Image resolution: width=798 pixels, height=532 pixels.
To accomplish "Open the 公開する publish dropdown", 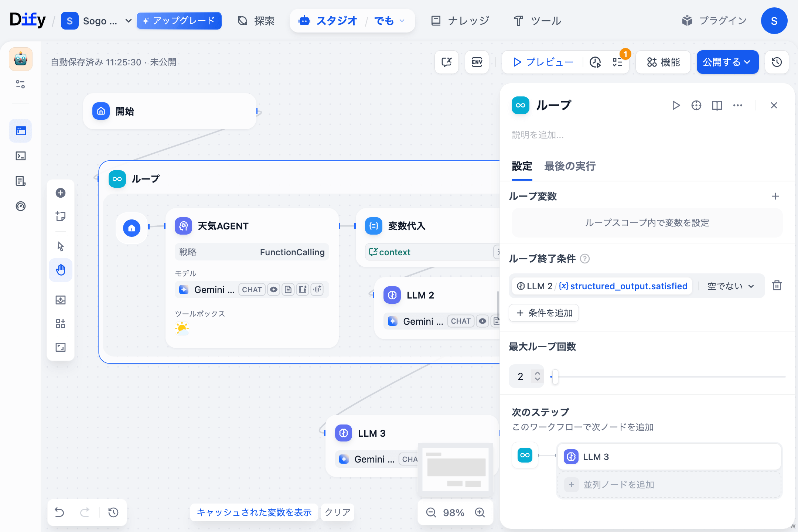I will click(x=727, y=62).
